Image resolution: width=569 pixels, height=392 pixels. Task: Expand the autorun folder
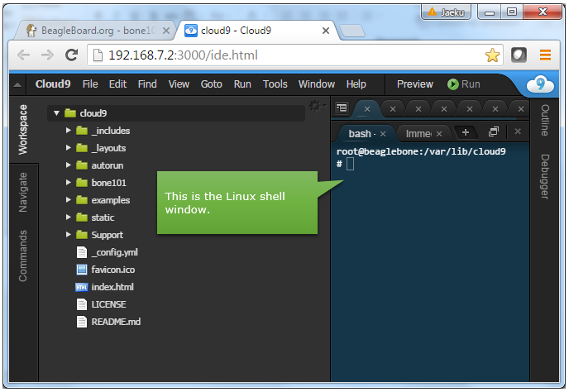68,165
